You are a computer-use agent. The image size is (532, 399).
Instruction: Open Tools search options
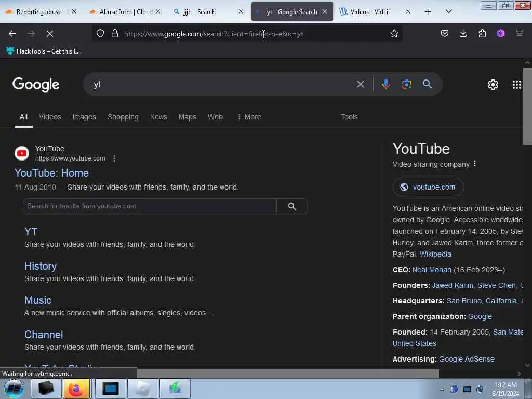point(349,117)
